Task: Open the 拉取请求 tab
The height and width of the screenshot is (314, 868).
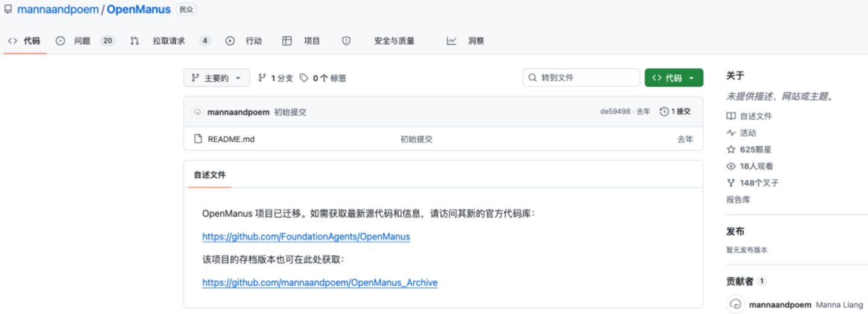Action: 169,41
